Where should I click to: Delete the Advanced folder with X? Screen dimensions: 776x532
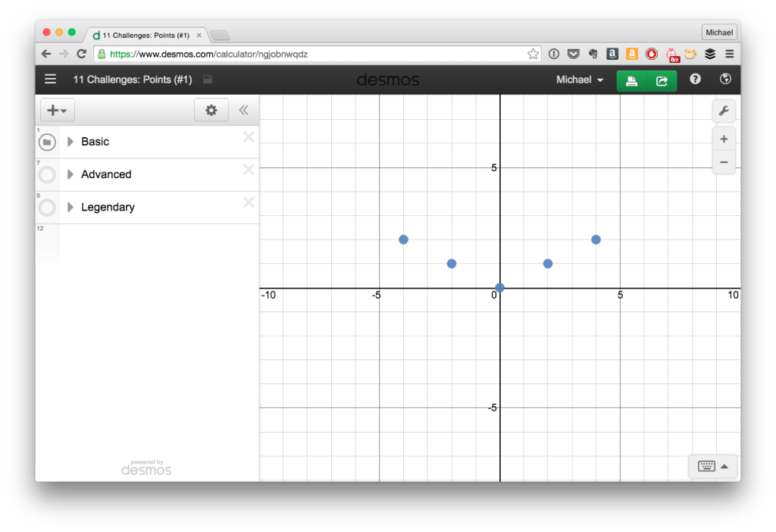(x=248, y=170)
